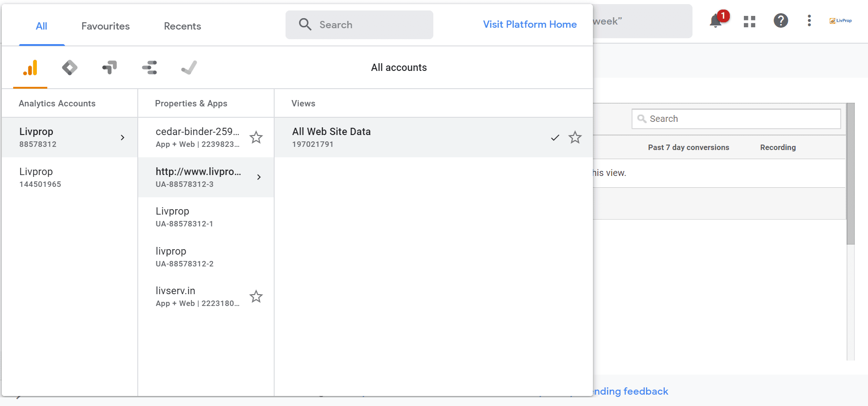868x406 pixels.
Task: Star the cedar-binder-259 property as favourite
Action: click(x=256, y=137)
